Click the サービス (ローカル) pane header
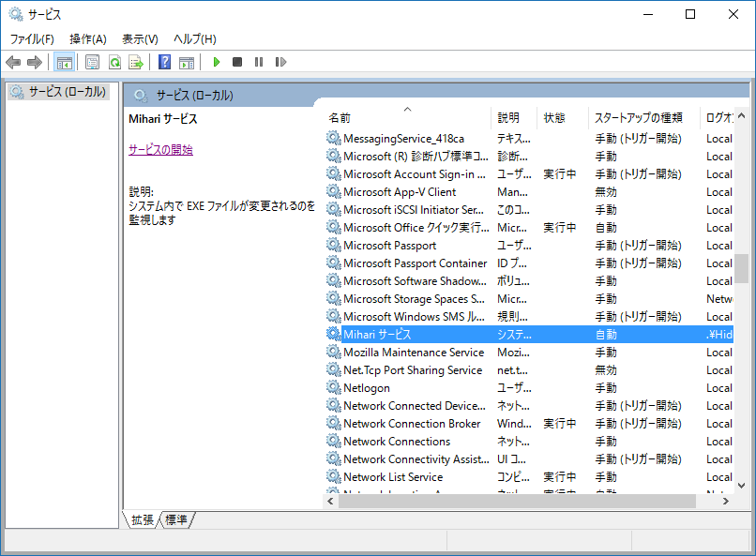756x556 pixels. (x=195, y=96)
